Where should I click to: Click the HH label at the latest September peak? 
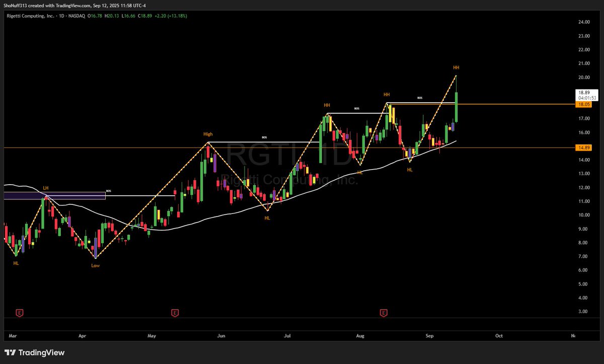456,67
